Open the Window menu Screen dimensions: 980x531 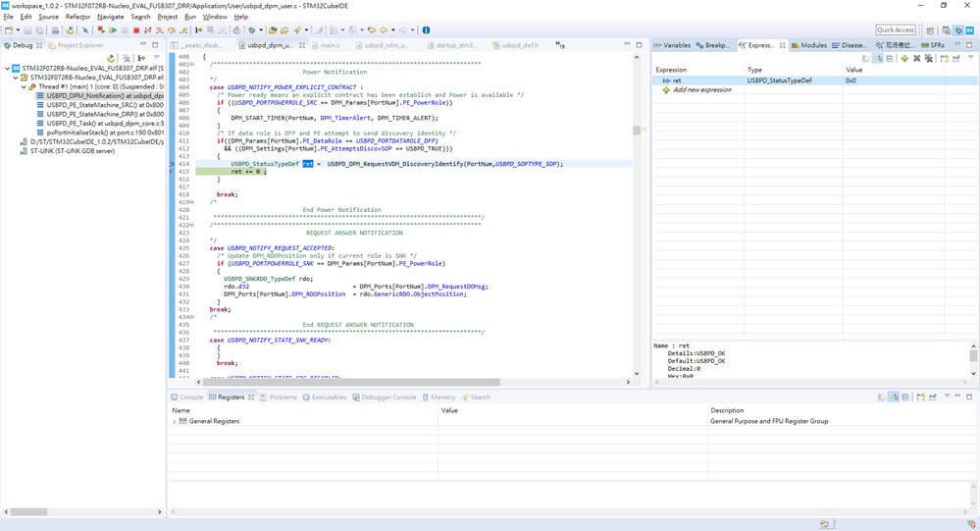215,17
